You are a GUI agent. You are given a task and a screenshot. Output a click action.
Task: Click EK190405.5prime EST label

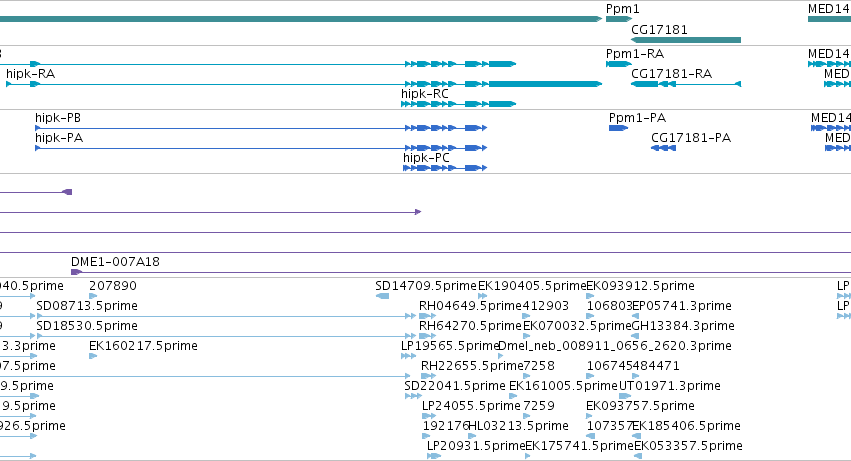532,286
